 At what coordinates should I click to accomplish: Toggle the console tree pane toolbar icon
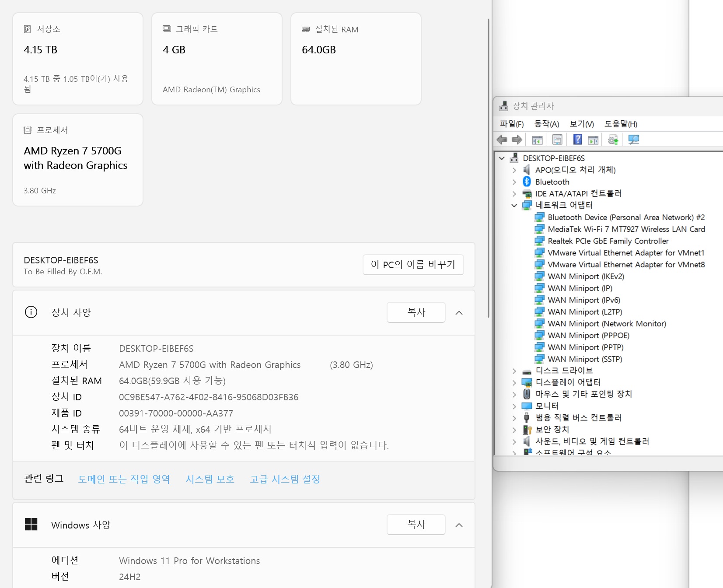(537, 140)
